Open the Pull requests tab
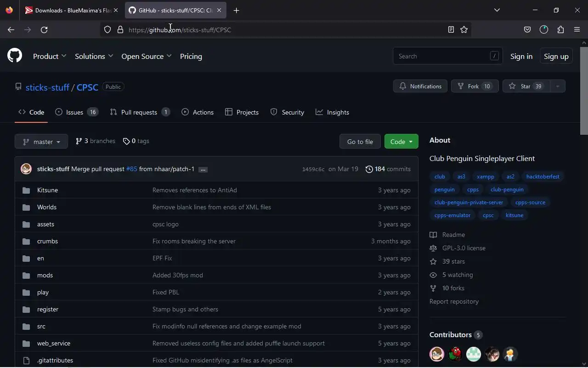Screen dimensions: 588x368 (140, 112)
